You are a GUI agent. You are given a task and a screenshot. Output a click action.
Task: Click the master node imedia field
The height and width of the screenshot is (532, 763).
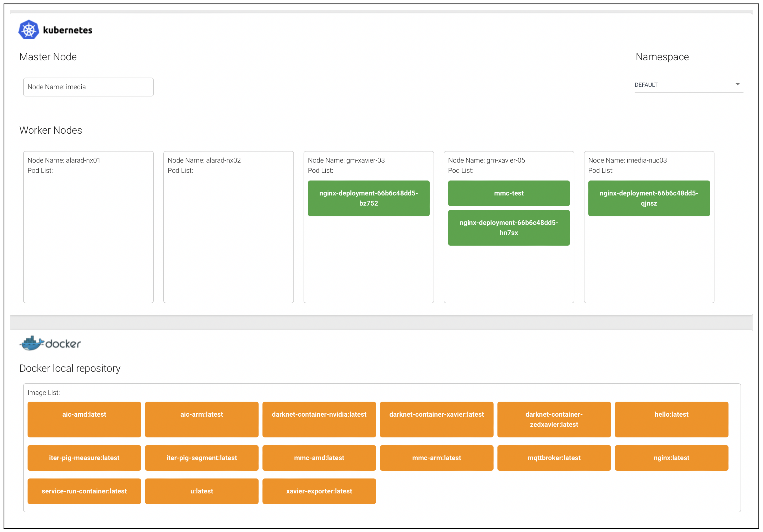88,87
